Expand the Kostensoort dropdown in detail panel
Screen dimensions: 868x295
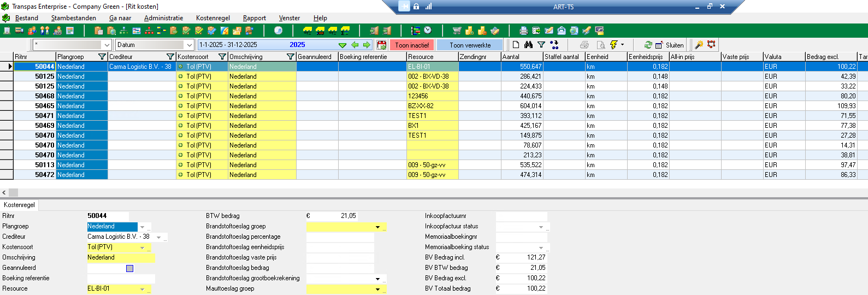[x=143, y=247]
